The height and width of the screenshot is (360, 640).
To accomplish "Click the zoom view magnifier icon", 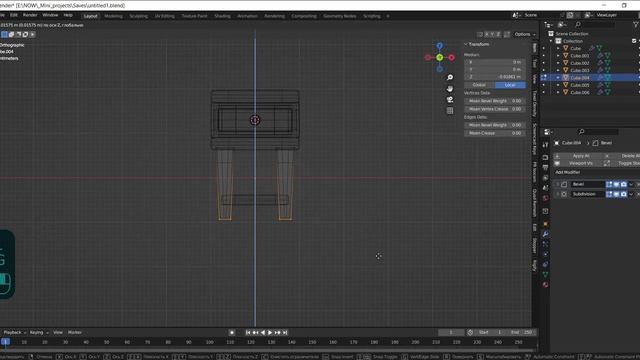I will tap(450, 78).
